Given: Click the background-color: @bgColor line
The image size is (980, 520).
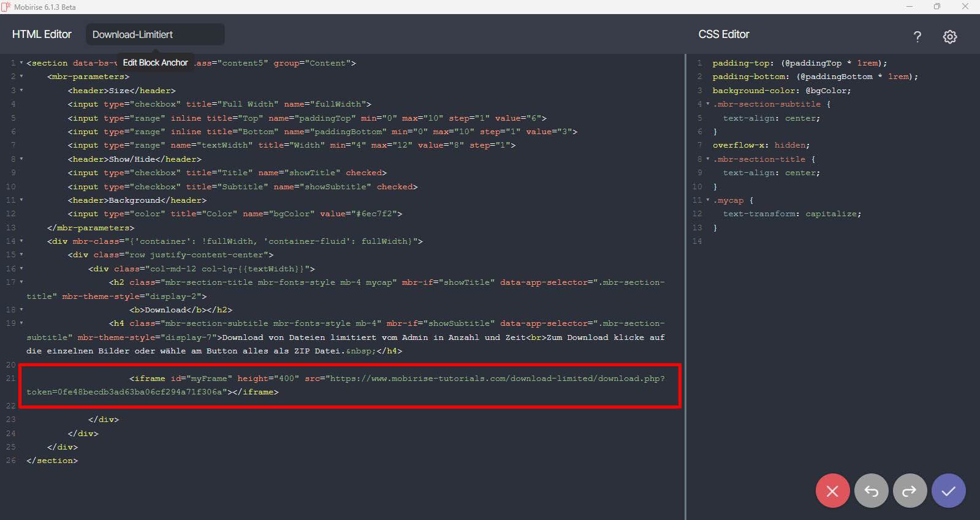Looking at the screenshot, I should [781, 91].
